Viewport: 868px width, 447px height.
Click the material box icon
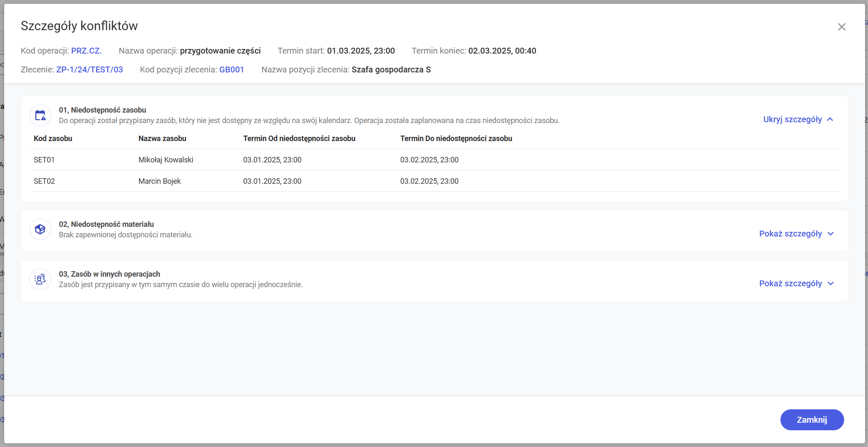(40, 229)
